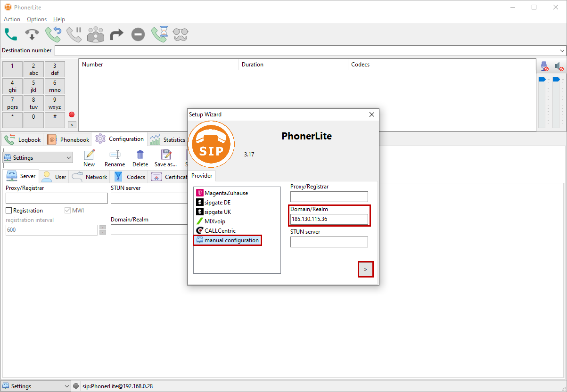The height and width of the screenshot is (392, 567).
Task: Open the Settings profile dropdown in Configuration
Action: [69, 158]
